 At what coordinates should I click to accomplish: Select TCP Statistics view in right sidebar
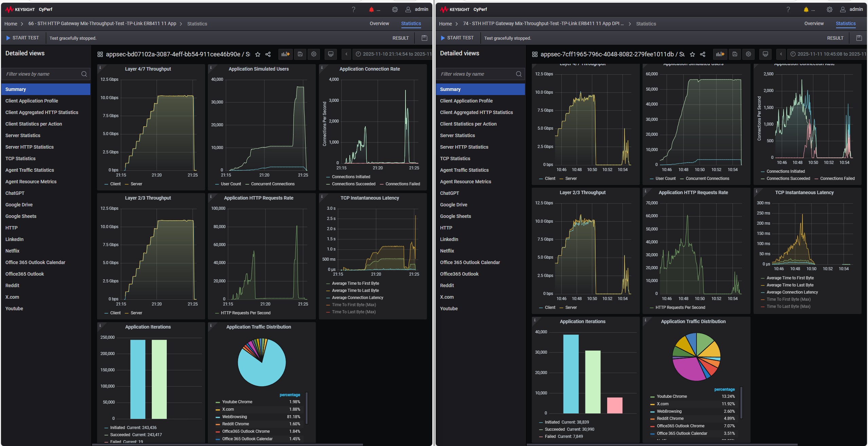coord(455,159)
